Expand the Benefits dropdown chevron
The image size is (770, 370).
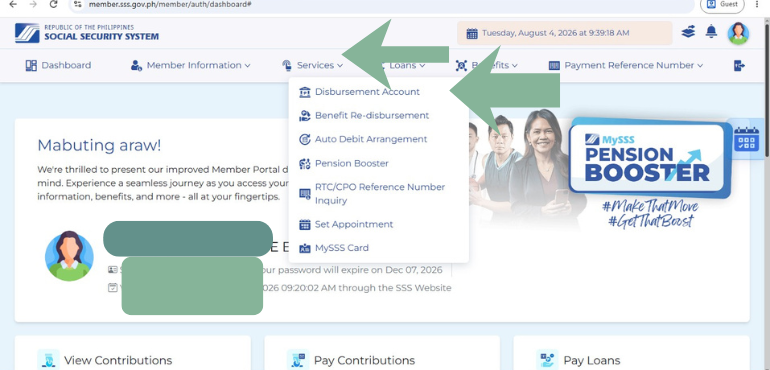(x=514, y=65)
